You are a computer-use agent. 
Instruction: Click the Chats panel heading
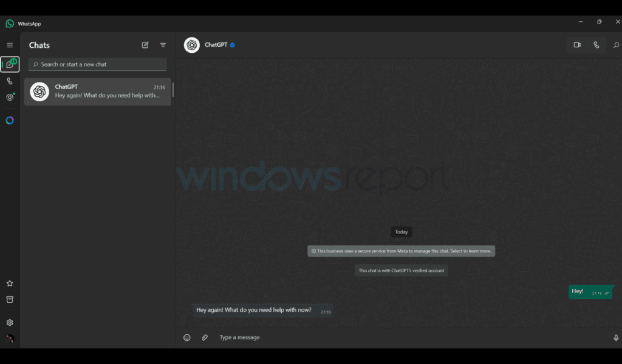[x=39, y=45]
